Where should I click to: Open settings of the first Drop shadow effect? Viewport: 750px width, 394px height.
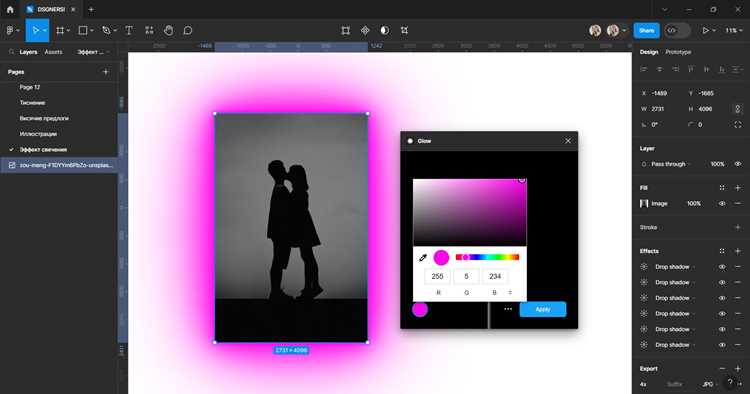pos(644,267)
